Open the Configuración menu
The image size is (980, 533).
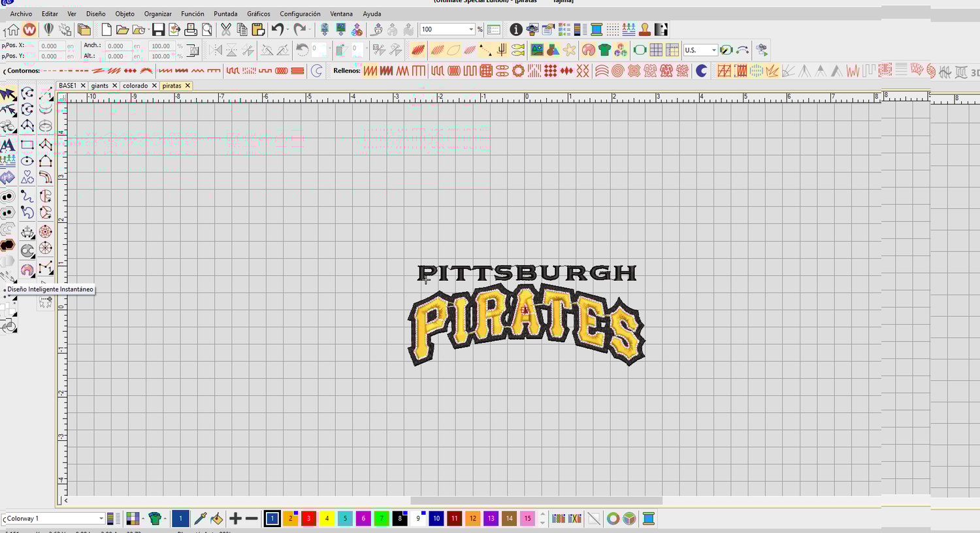[x=300, y=14]
